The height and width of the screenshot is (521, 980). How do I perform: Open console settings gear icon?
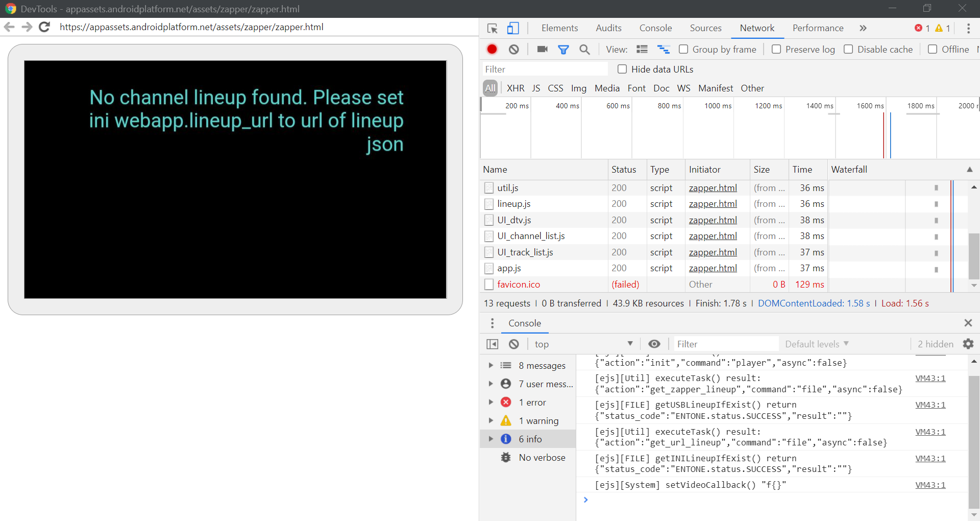click(x=968, y=344)
